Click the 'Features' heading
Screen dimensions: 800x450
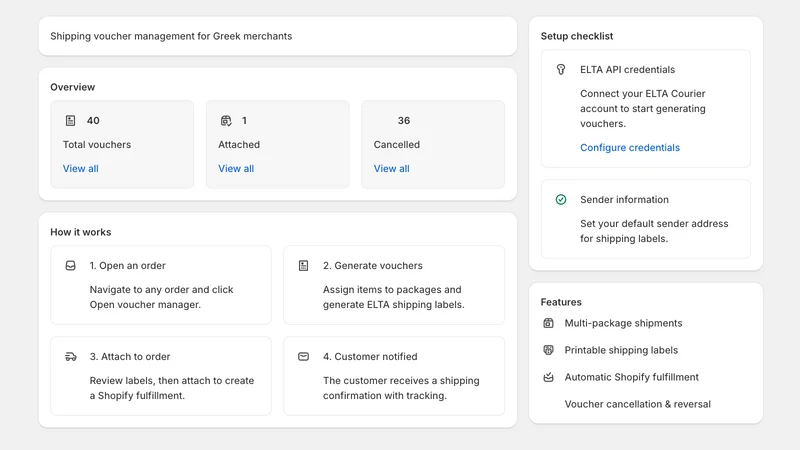[x=561, y=302]
